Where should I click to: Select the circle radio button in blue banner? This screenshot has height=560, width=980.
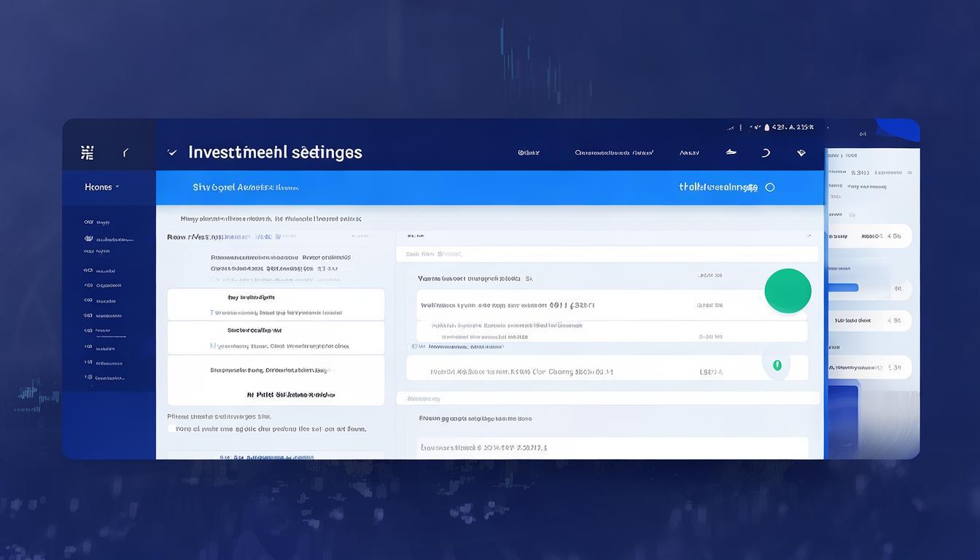pos(770,187)
